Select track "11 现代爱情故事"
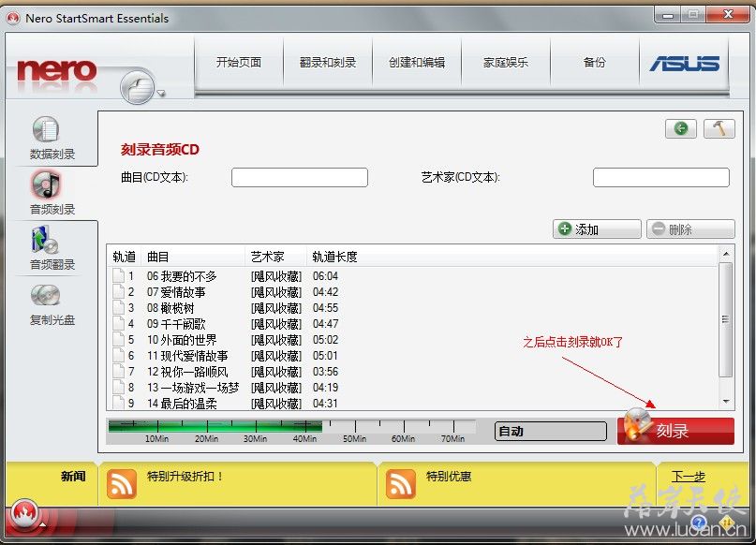This screenshot has height=545, width=756. pos(187,356)
